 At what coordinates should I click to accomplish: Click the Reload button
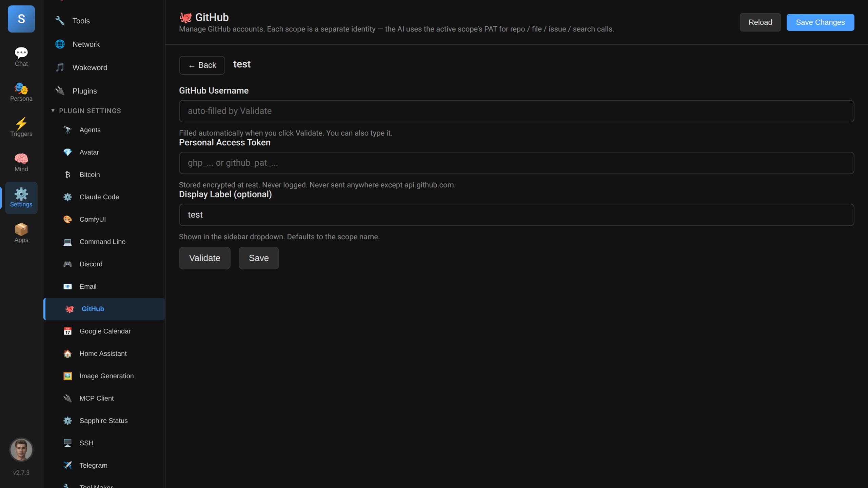[760, 22]
